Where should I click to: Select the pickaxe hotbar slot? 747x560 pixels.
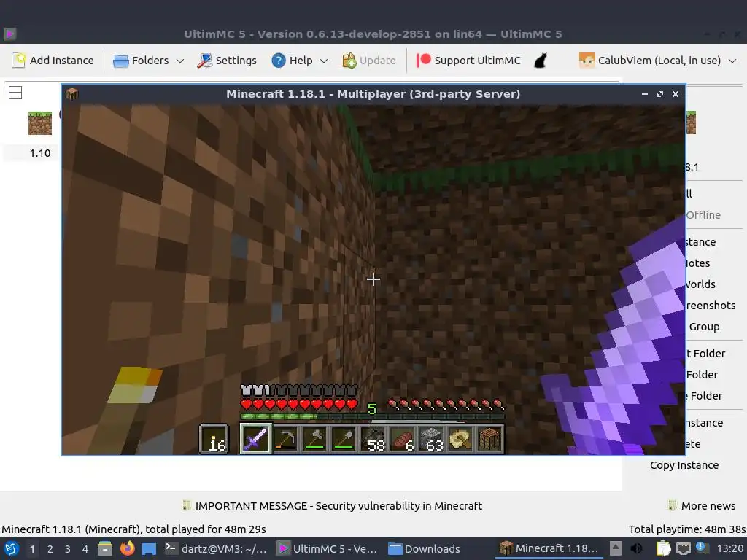point(285,438)
